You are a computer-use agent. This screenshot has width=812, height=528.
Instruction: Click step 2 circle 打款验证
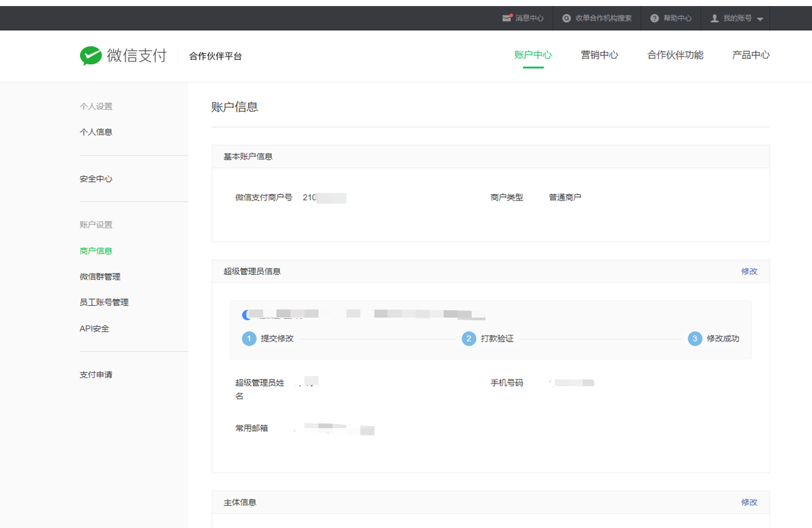point(469,338)
